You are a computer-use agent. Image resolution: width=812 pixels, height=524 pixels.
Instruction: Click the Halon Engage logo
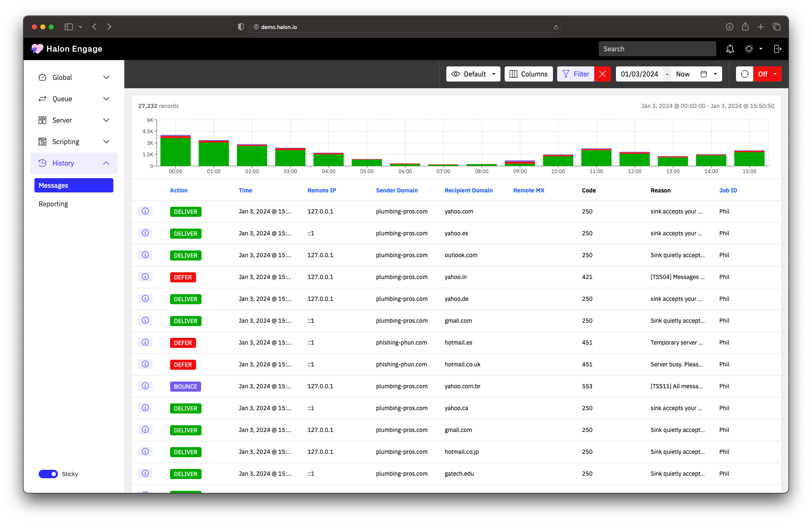pos(66,49)
